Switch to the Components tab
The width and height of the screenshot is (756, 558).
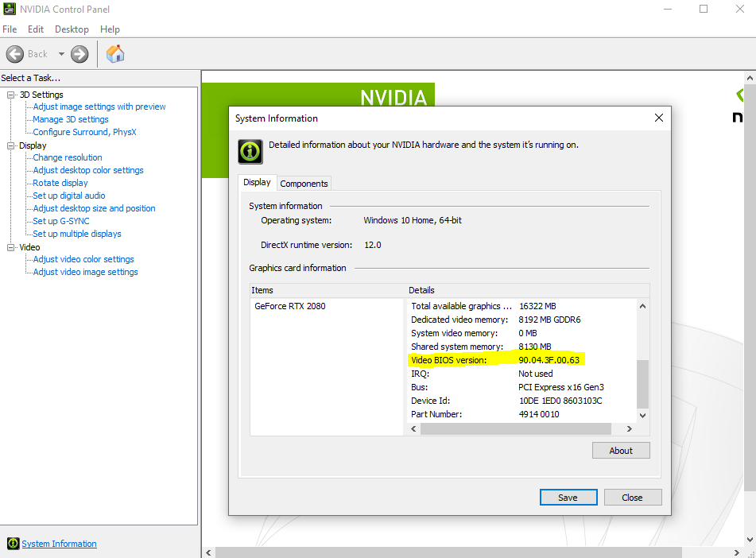[x=304, y=184]
